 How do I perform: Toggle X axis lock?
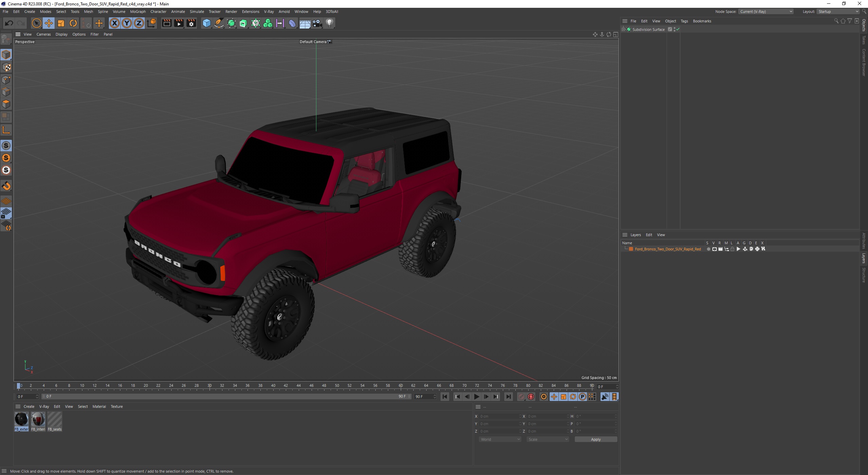point(115,23)
